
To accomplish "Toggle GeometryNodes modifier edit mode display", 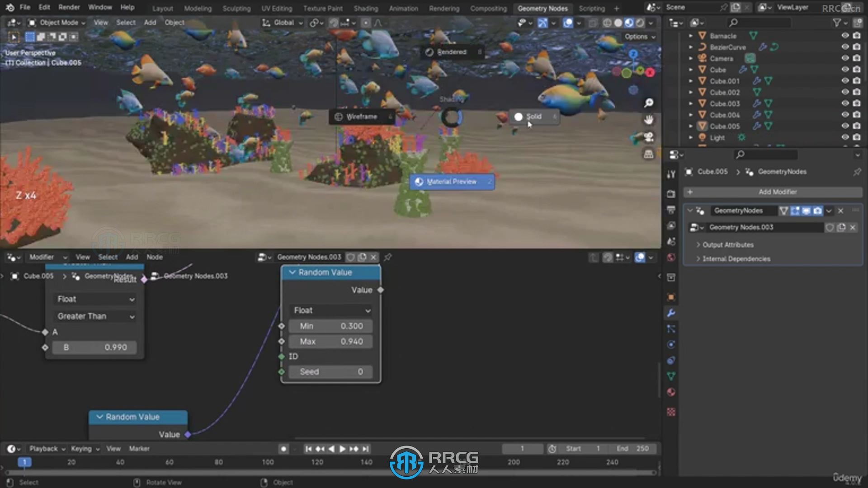I will point(795,211).
